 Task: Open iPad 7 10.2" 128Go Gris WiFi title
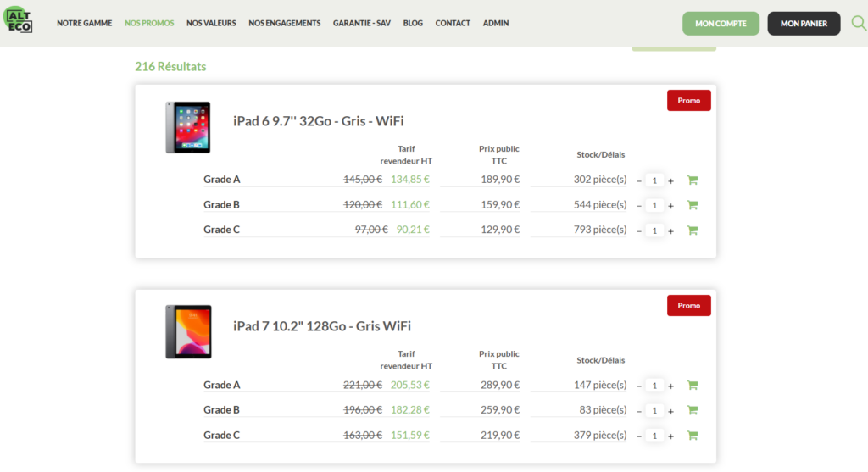[x=321, y=326]
